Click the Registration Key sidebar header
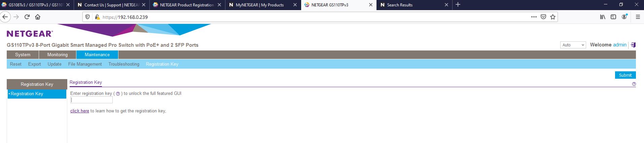644x143 pixels. [x=37, y=84]
